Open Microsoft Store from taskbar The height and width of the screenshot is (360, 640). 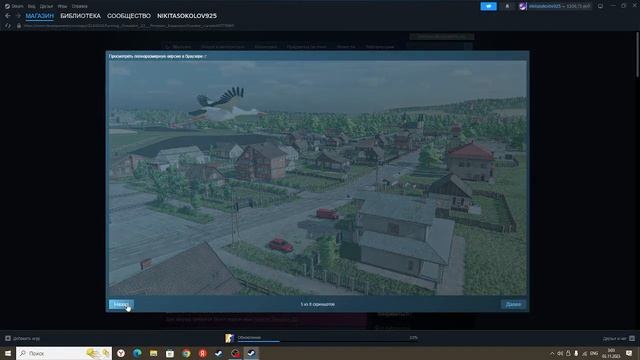tap(170, 353)
